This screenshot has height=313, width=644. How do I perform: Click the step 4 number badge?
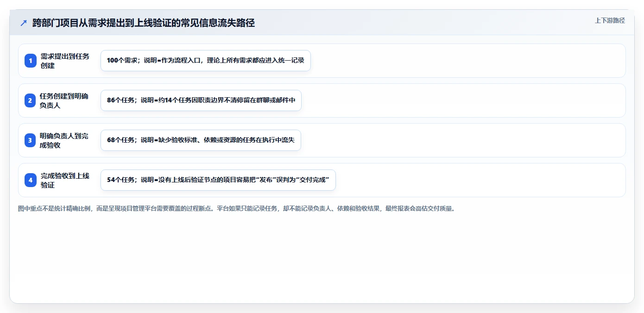point(31,180)
